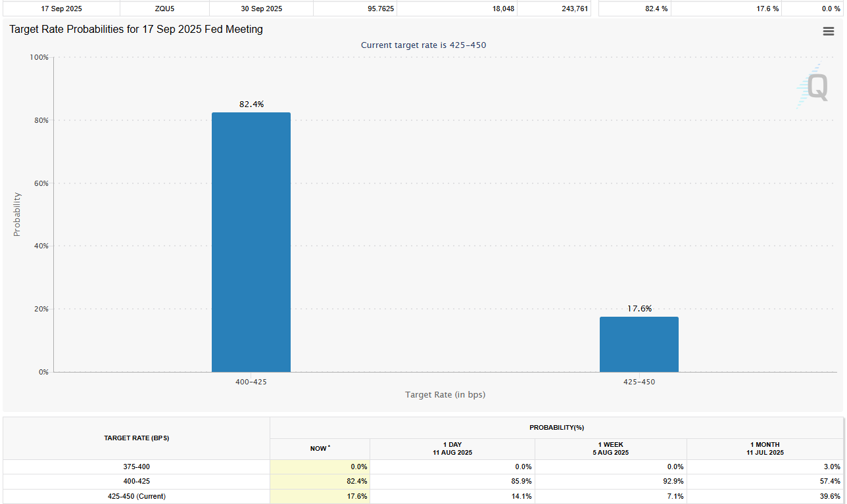This screenshot has height=504, width=847.
Task: Click the Q watermark logo on chart
Action: coord(812,87)
